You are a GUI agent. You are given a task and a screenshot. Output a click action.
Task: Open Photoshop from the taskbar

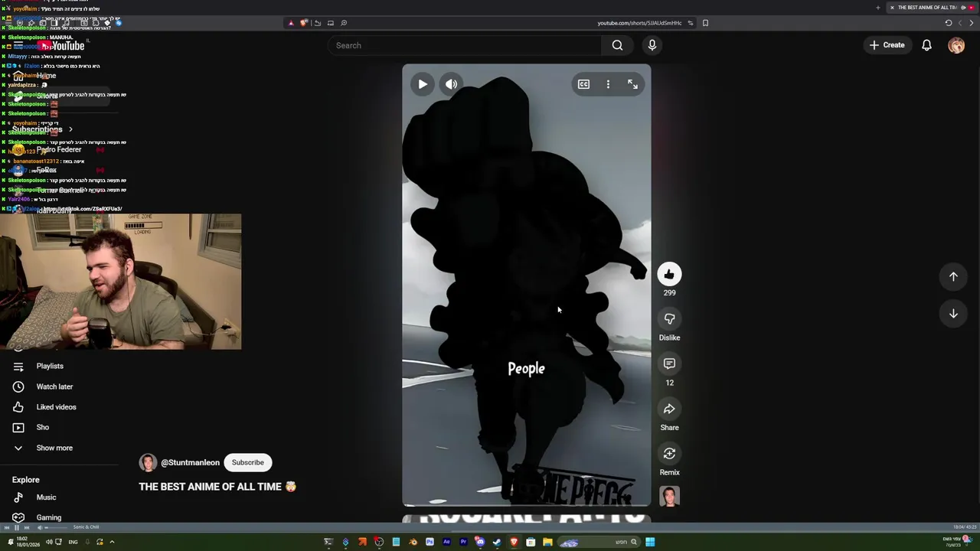pyautogui.click(x=430, y=542)
